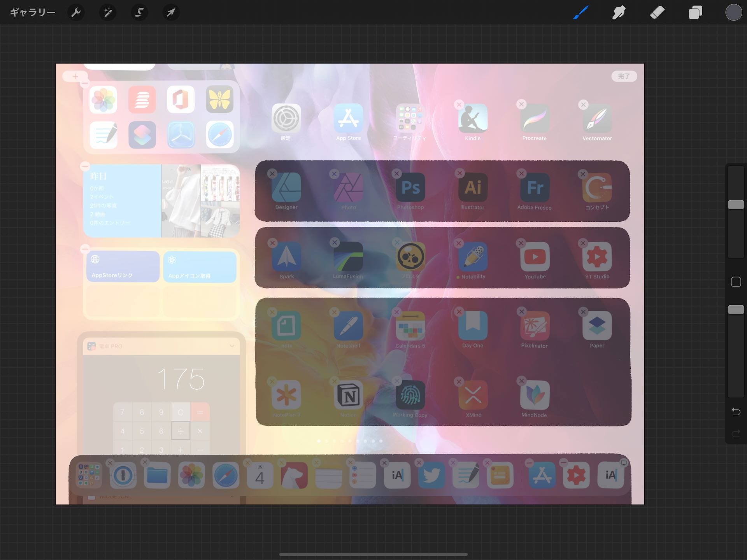747x560 pixels.
Task: Open the Spark mail icon
Action: pyautogui.click(x=286, y=257)
